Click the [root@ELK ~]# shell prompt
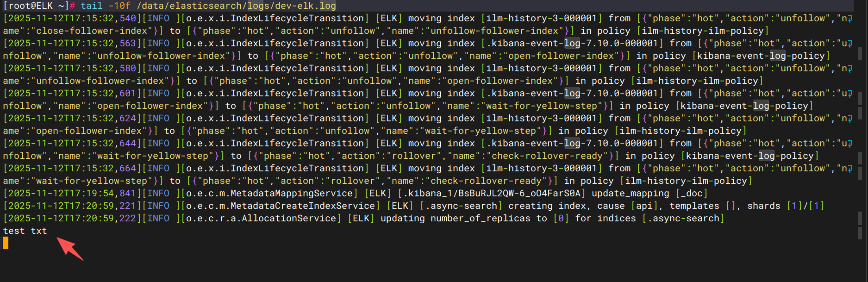 [36, 6]
